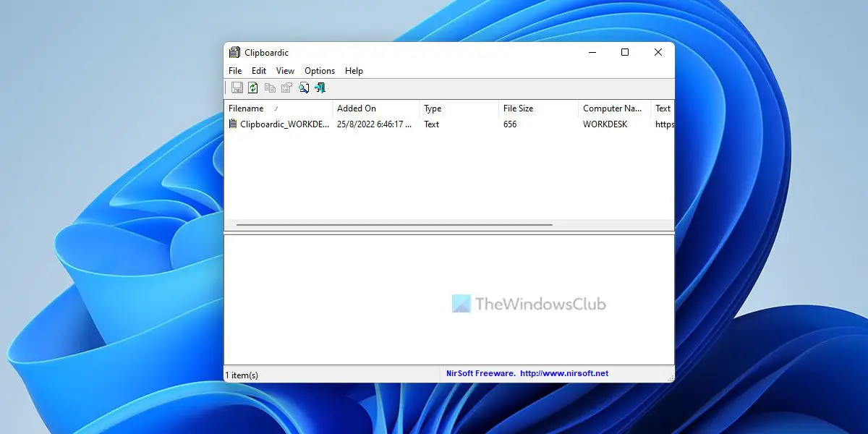Maximize the Clipboardic window
Image resolution: width=868 pixels, height=434 pixels.
625,52
